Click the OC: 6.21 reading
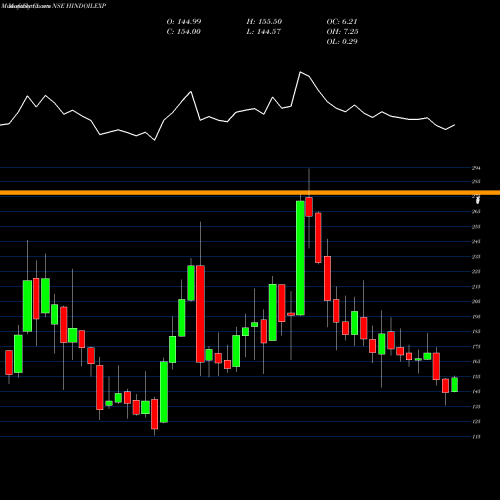 coord(342,22)
